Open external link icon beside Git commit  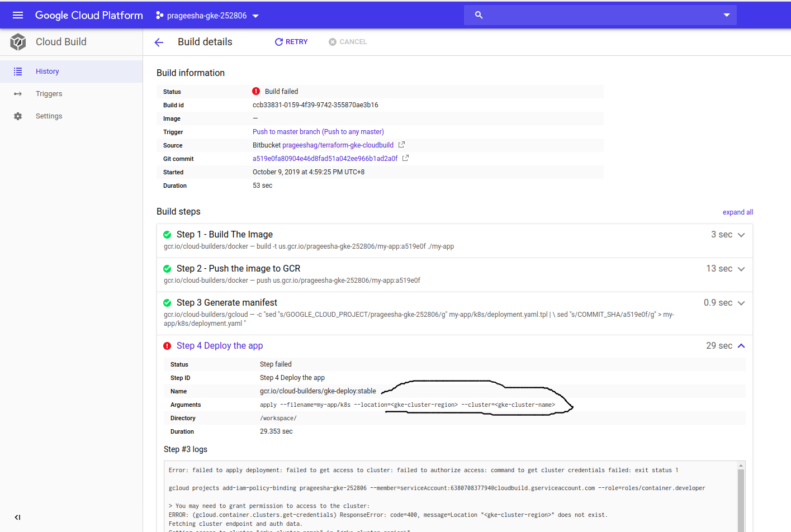[x=405, y=158]
